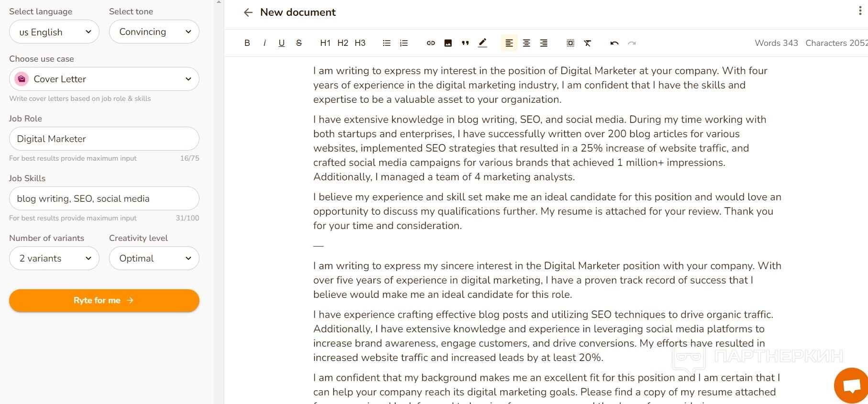This screenshot has height=404, width=868.
Task: Toggle underline formatting
Action: click(x=282, y=43)
